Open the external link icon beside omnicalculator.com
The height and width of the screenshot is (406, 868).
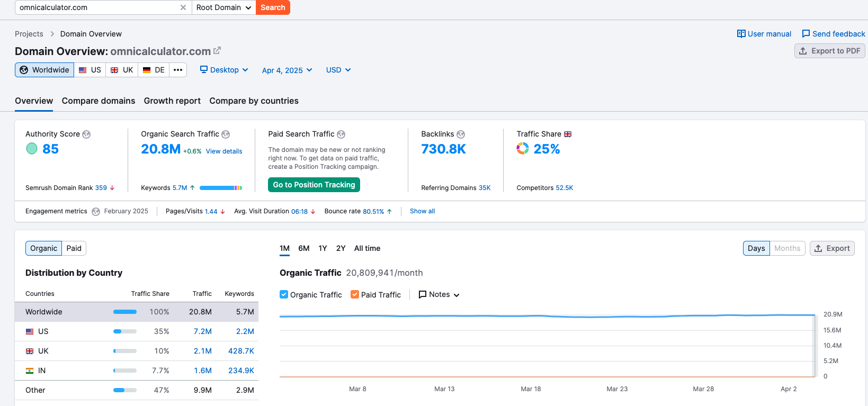coord(217,51)
